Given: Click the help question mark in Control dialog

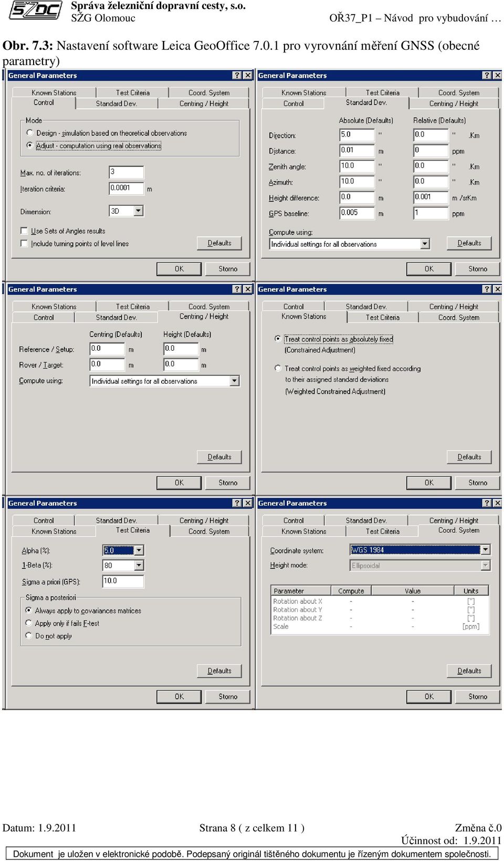Looking at the screenshot, I should click(x=237, y=75).
